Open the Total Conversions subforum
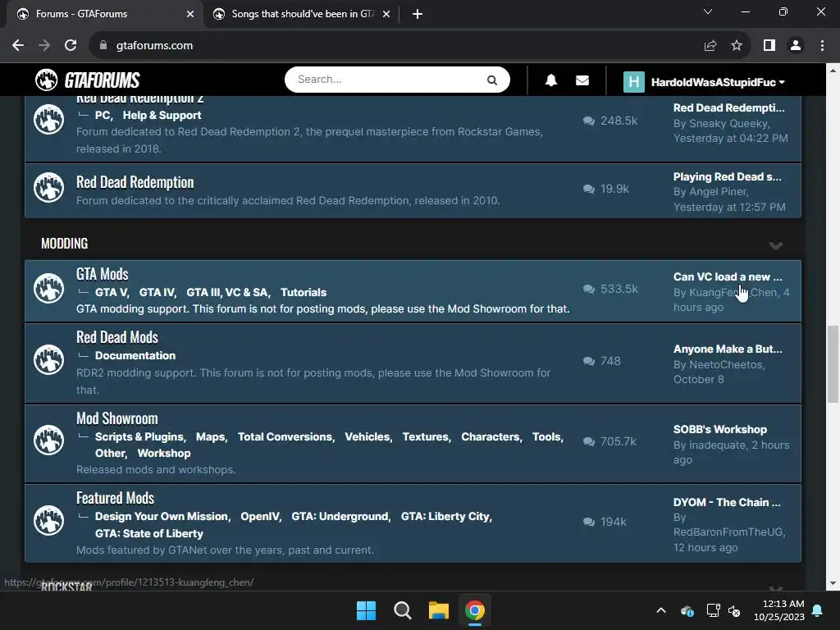The width and height of the screenshot is (840, 630). (x=285, y=436)
